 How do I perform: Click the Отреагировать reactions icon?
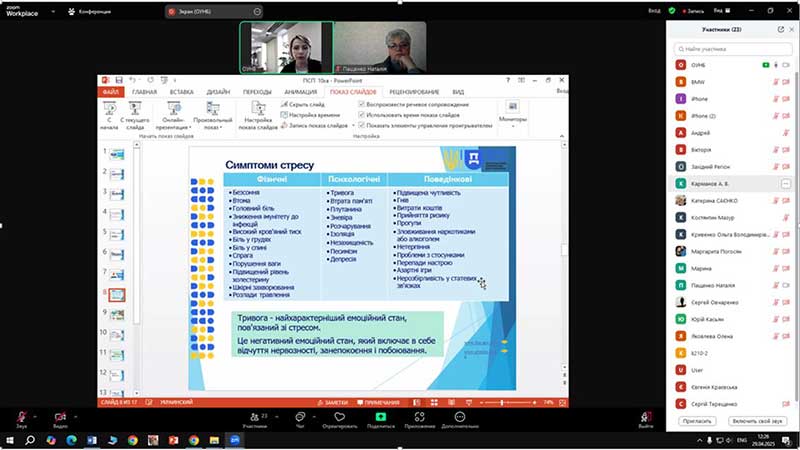[x=339, y=415]
